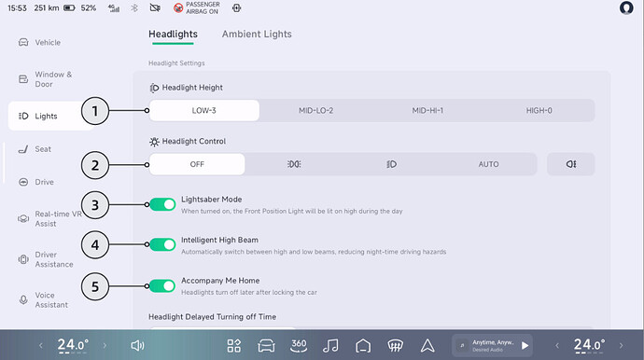644x360 pixels.
Task: Decrease the right temperature setting
Action: 557,346
